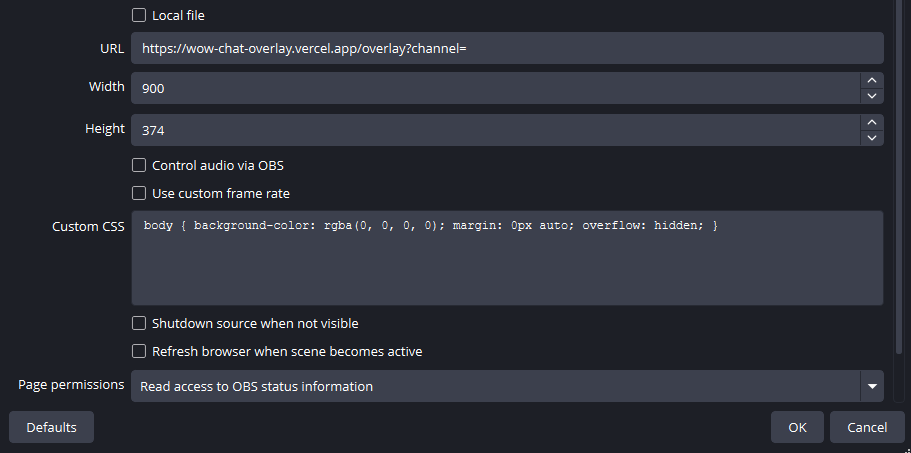Reset settings with Defaults button

51,427
